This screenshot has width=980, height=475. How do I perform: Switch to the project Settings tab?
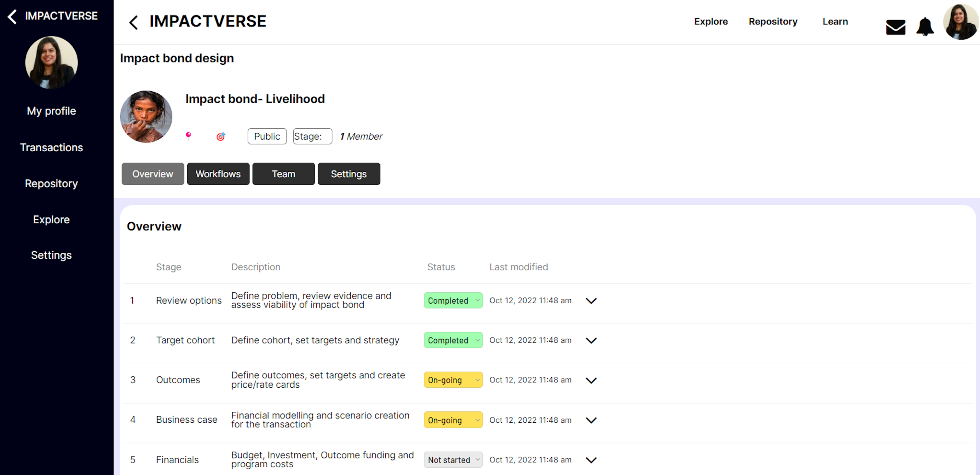(349, 174)
